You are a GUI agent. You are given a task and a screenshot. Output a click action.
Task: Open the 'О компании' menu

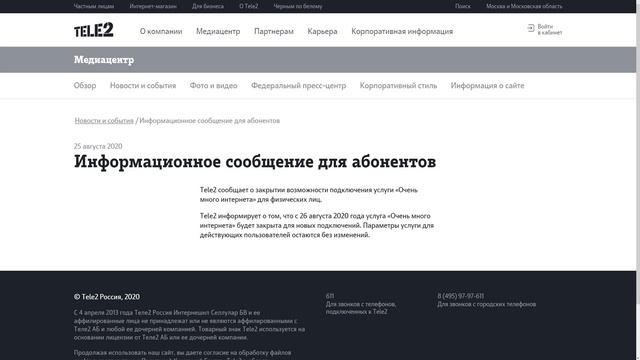161,31
